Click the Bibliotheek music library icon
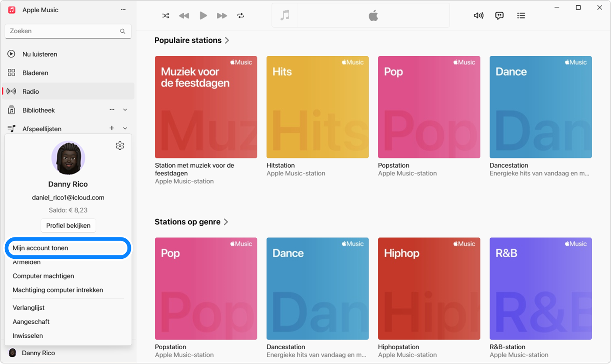The height and width of the screenshot is (364, 611). click(x=12, y=110)
